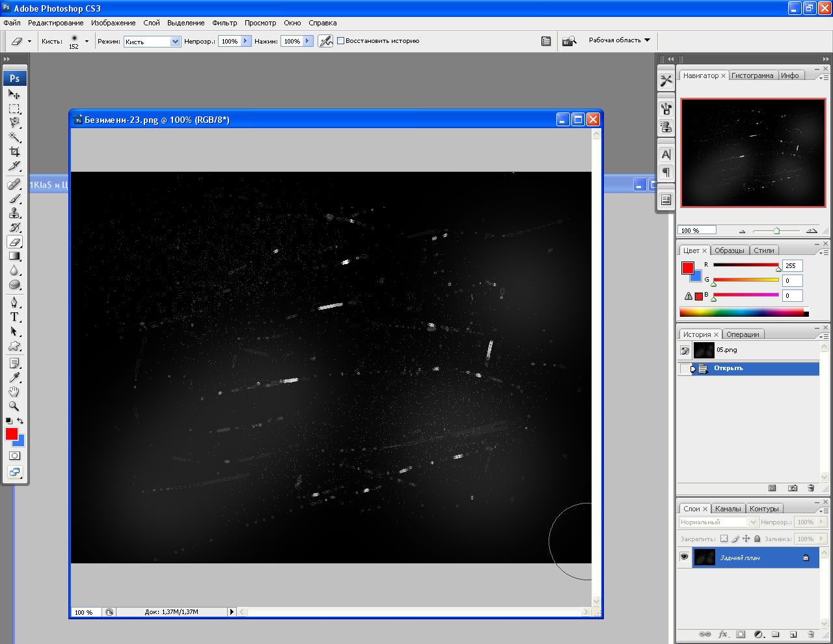
Task: Open the 'Фильтр' menu
Action: pyautogui.click(x=225, y=23)
